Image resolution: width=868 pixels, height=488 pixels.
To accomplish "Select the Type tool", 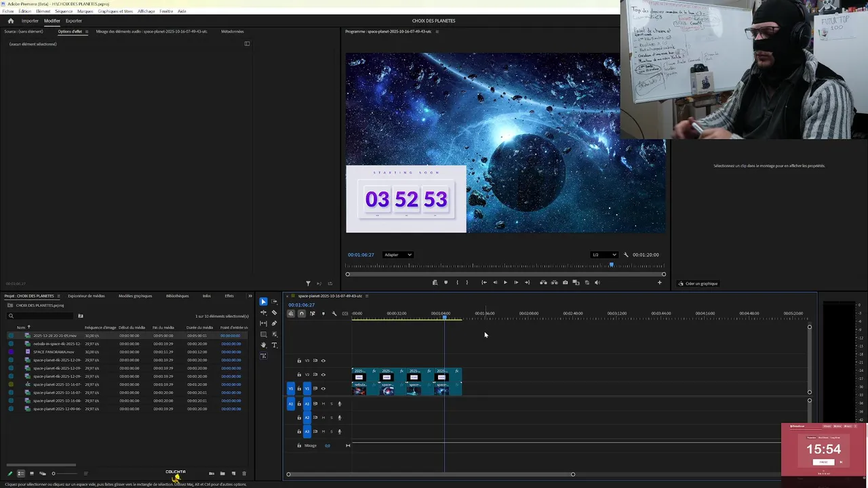I will coord(274,345).
